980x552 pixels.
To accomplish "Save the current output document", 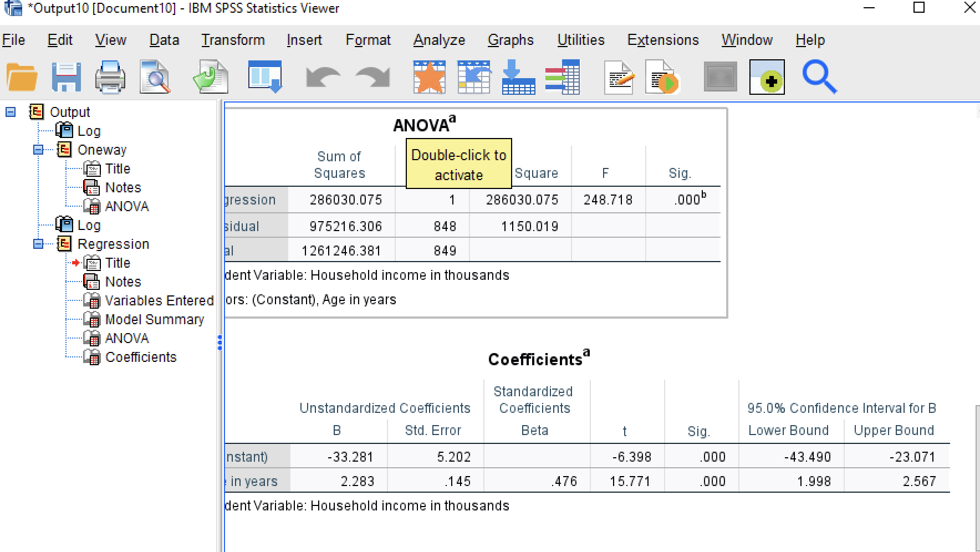I will click(x=67, y=78).
